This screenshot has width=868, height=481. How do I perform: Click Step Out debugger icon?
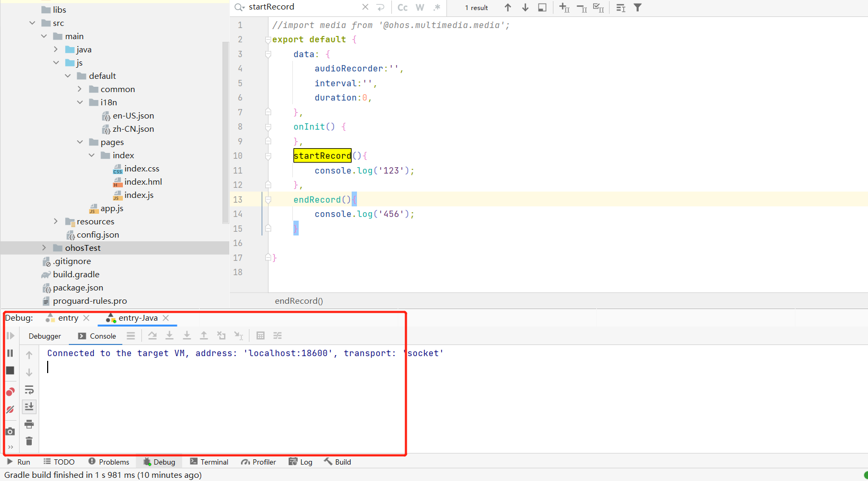tap(204, 335)
